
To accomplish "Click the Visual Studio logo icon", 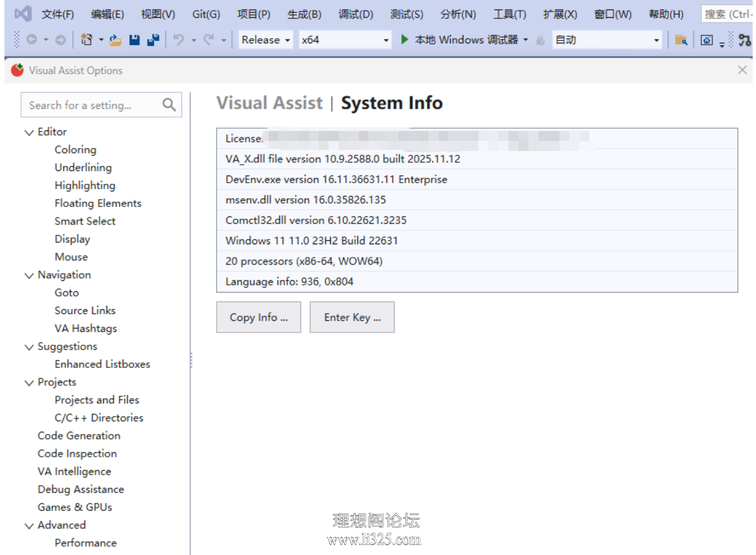I will (23, 14).
